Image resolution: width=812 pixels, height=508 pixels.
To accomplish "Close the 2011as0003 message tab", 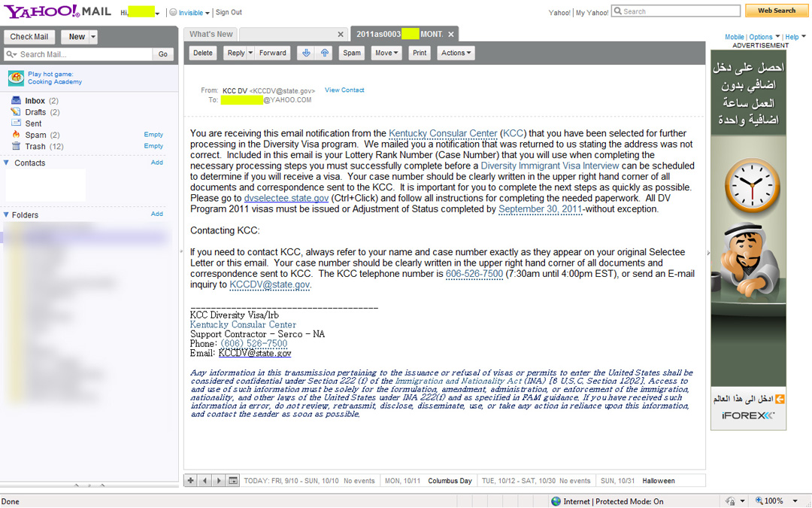I will click(x=451, y=34).
